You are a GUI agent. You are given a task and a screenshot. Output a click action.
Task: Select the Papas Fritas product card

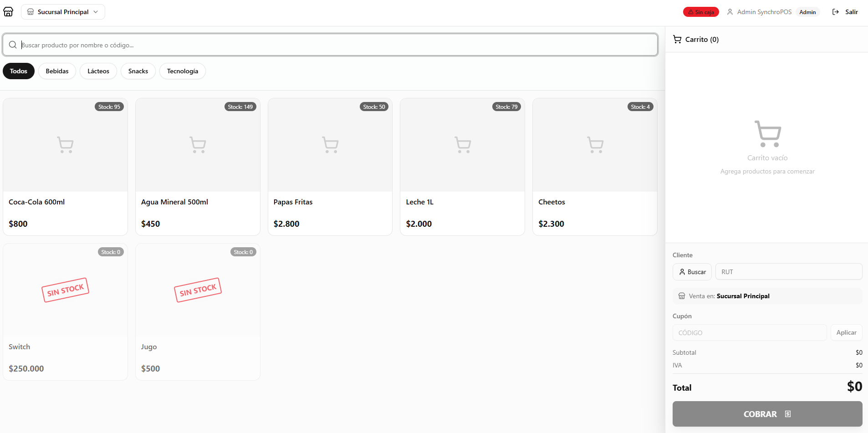(330, 167)
